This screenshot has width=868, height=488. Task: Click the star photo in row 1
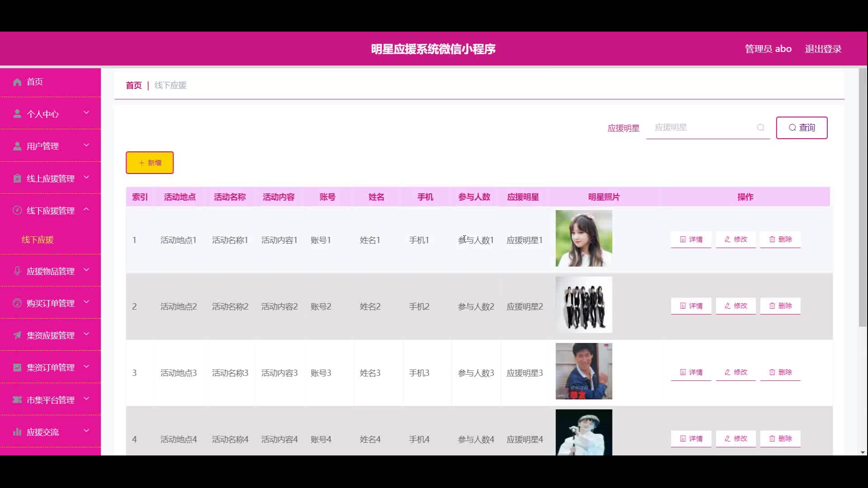(x=584, y=238)
